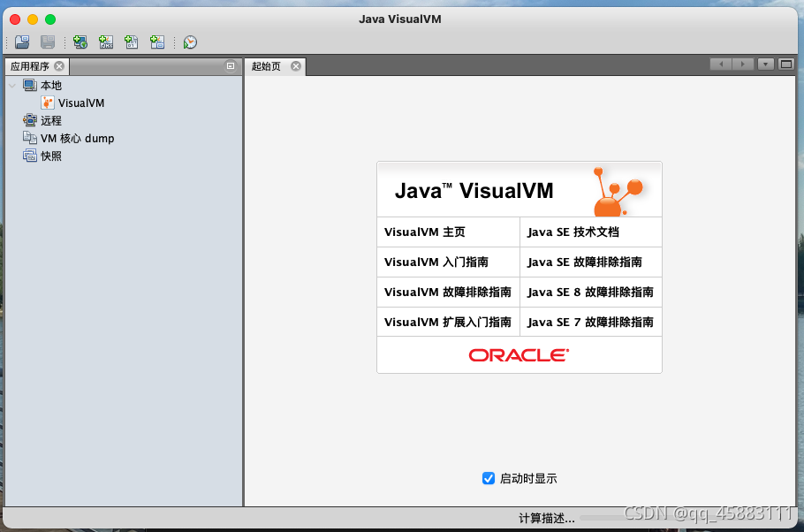Open VisualVM 故障排除指南 link
The image size is (804, 532).
(x=449, y=292)
